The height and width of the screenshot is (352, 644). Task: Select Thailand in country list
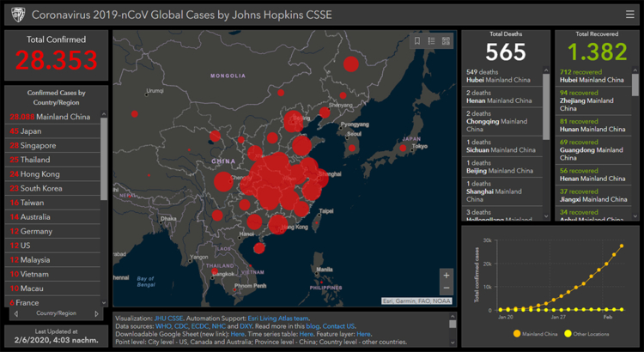coord(52,160)
